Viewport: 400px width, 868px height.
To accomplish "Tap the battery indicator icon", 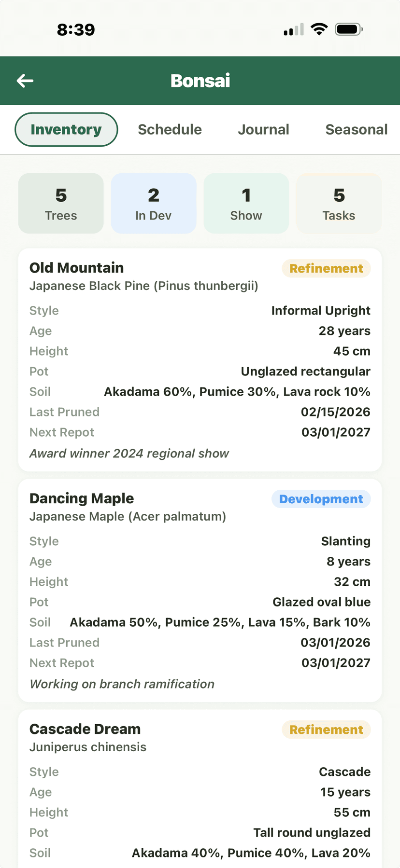I will [349, 29].
